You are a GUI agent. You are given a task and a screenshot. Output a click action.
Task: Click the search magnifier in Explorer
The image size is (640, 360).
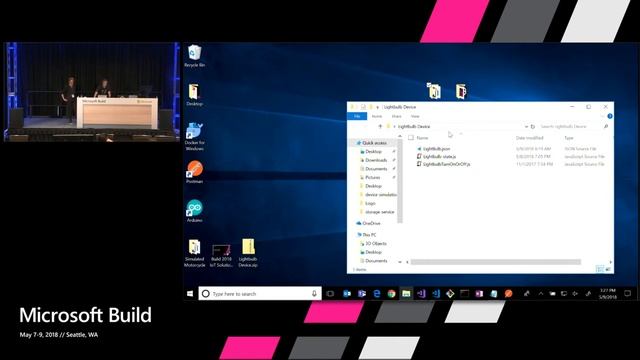point(606,127)
